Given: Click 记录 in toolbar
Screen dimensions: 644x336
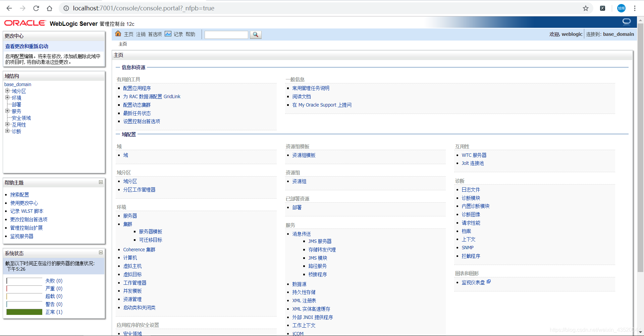Looking at the screenshot, I should [178, 34].
